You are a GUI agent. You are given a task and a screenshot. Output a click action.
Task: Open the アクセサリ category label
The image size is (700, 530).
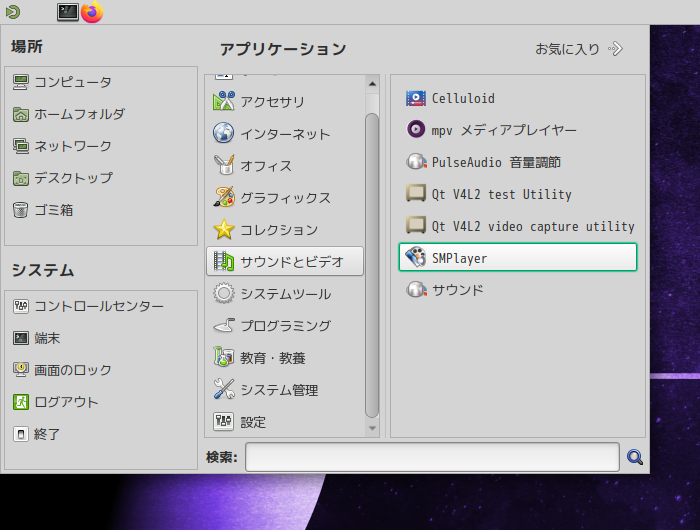coord(272,102)
